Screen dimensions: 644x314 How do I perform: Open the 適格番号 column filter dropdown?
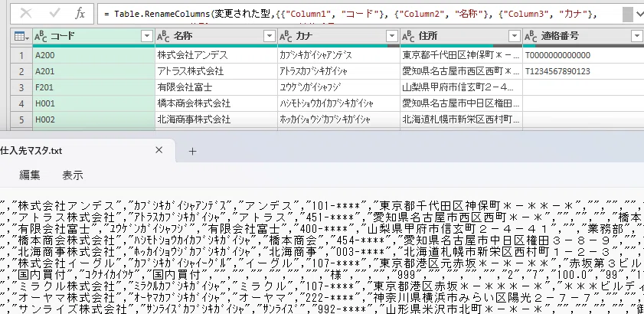point(637,36)
